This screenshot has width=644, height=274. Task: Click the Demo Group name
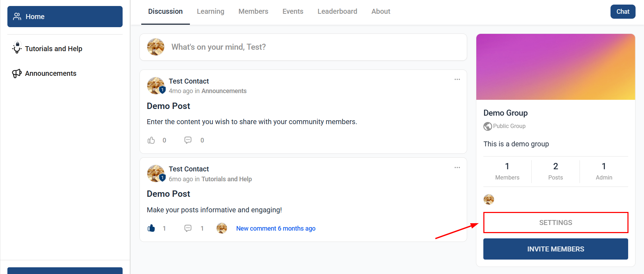coord(506,113)
